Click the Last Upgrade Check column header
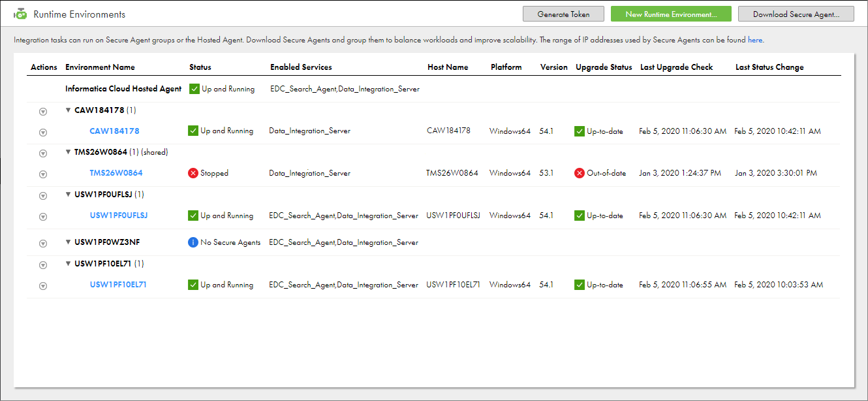 (x=677, y=67)
